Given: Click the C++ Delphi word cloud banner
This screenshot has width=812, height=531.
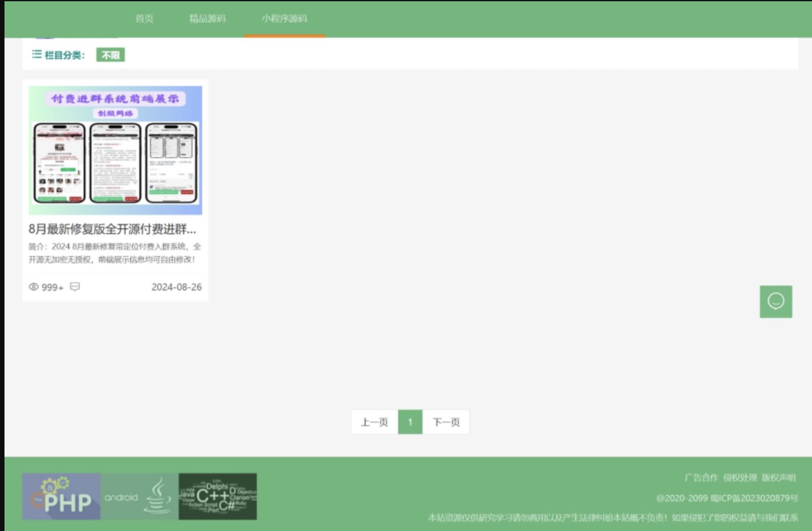Looking at the screenshot, I should pyautogui.click(x=218, y=496).
